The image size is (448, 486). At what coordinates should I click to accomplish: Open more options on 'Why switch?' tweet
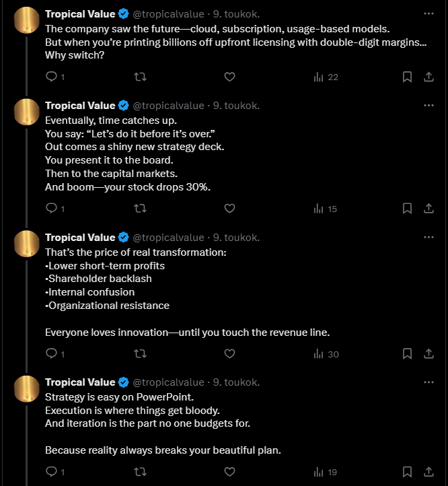(428, 13)
